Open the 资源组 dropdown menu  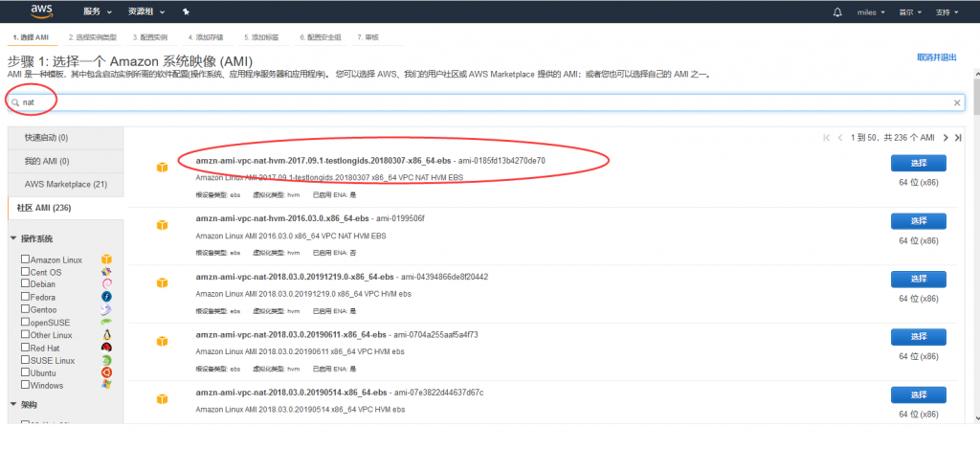146,11
